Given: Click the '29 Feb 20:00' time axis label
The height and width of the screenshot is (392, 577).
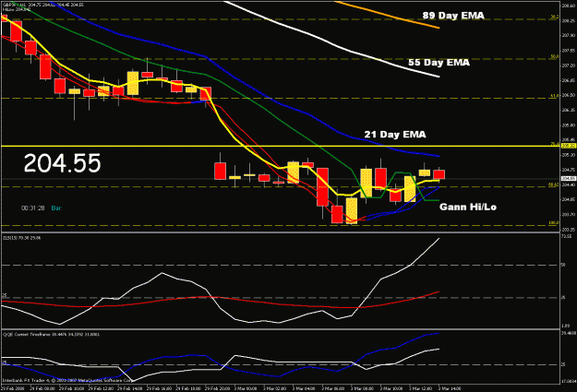Looking at the screenshot, I should tap(216, 388).
